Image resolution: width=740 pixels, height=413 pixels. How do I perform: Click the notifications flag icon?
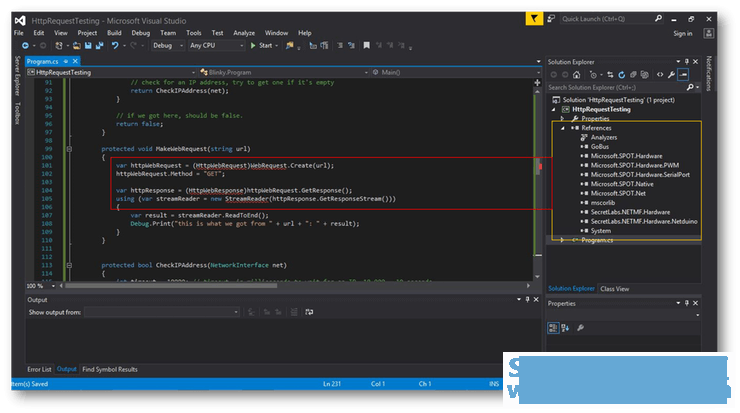click(534, 19)
